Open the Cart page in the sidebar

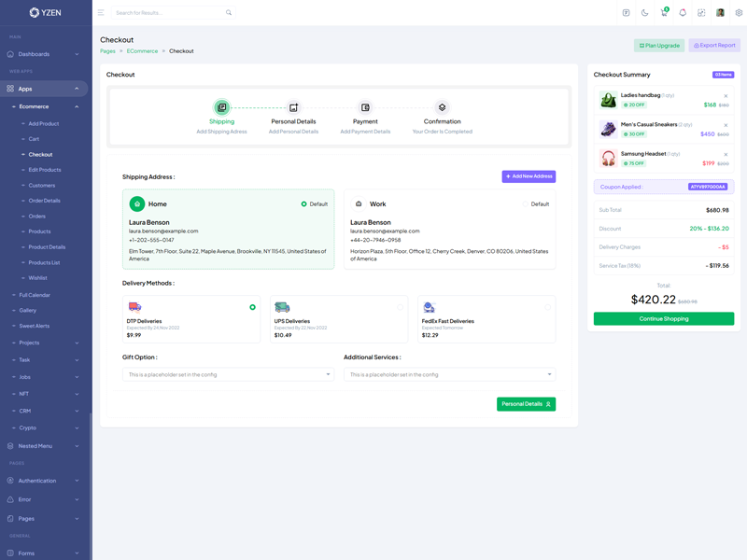point(34,139)
